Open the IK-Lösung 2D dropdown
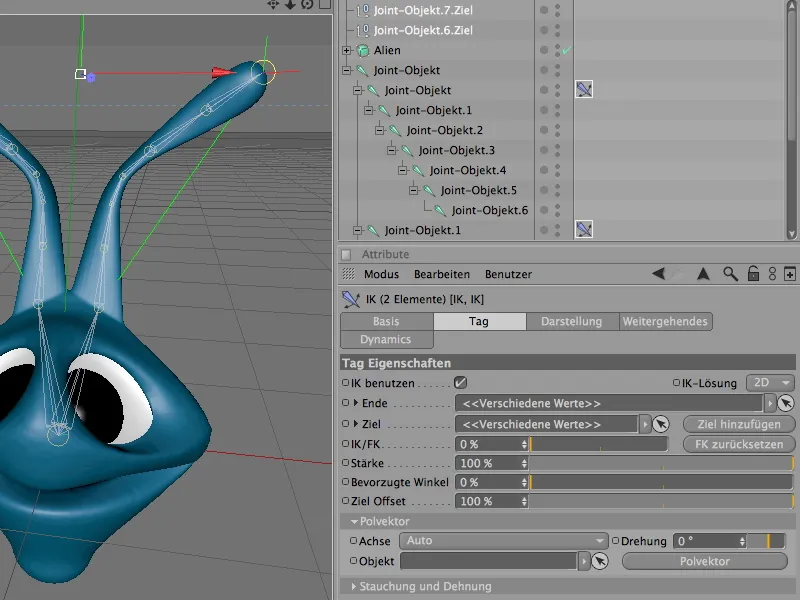The image size is (800, 600). [770, 383]
